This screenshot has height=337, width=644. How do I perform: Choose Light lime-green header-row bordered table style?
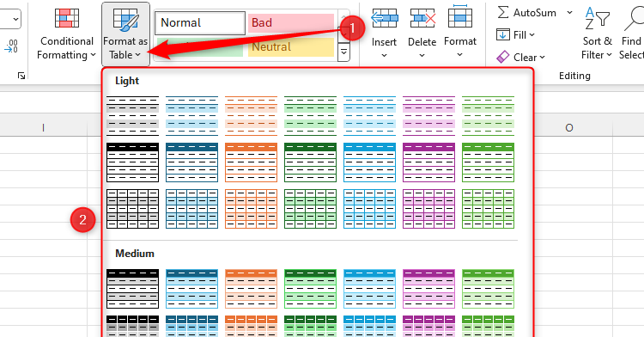click(488, 162)
